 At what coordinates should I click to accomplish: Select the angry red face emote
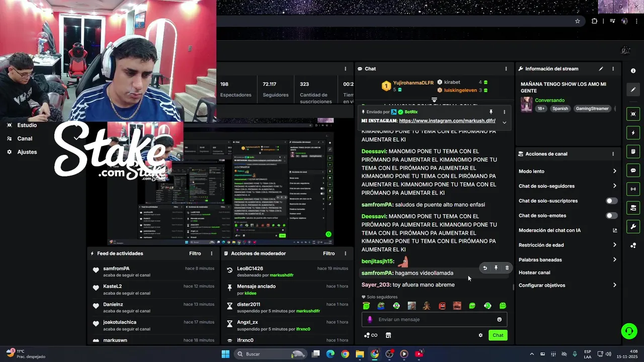[x=442, y=306]
